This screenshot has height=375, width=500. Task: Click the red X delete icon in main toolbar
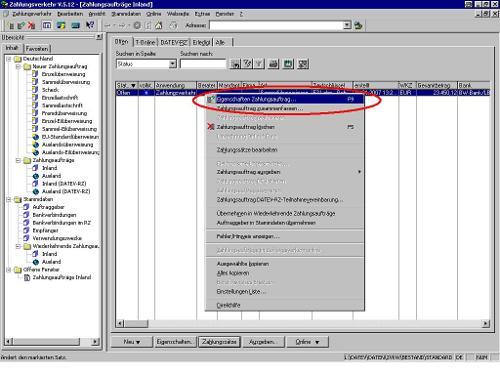click(32, 25)
